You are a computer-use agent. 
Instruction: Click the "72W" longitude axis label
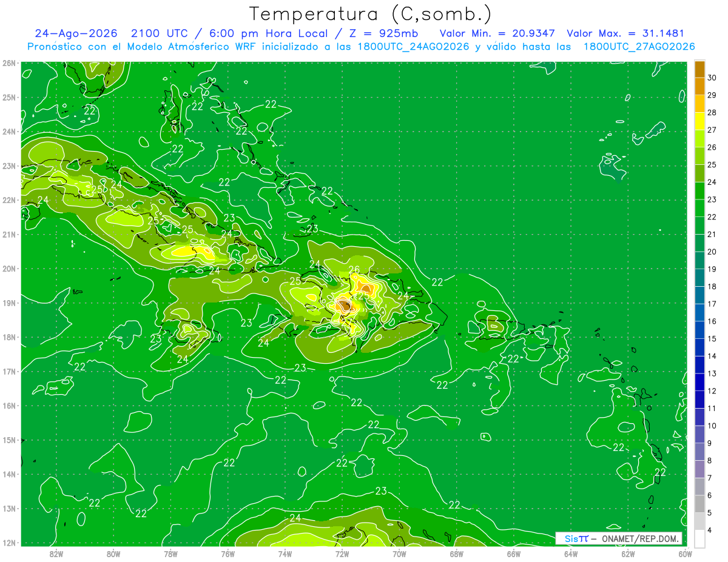342,553
